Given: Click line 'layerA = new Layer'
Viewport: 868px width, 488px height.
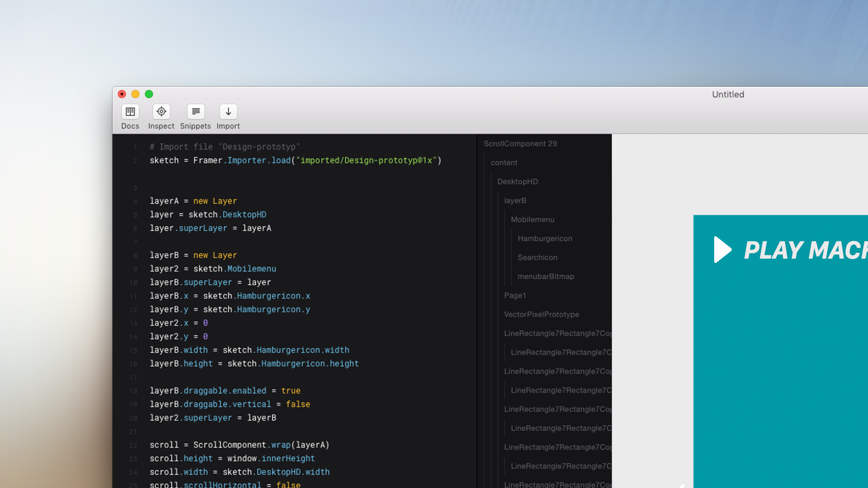Looking at the screenshot, I should click(193, 201).
